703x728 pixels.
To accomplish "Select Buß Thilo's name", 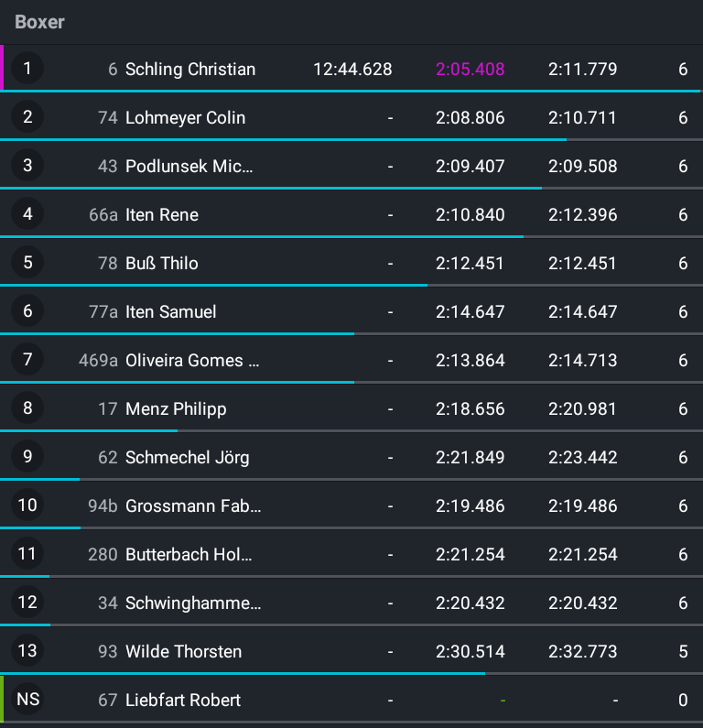I will pos(162,264).
